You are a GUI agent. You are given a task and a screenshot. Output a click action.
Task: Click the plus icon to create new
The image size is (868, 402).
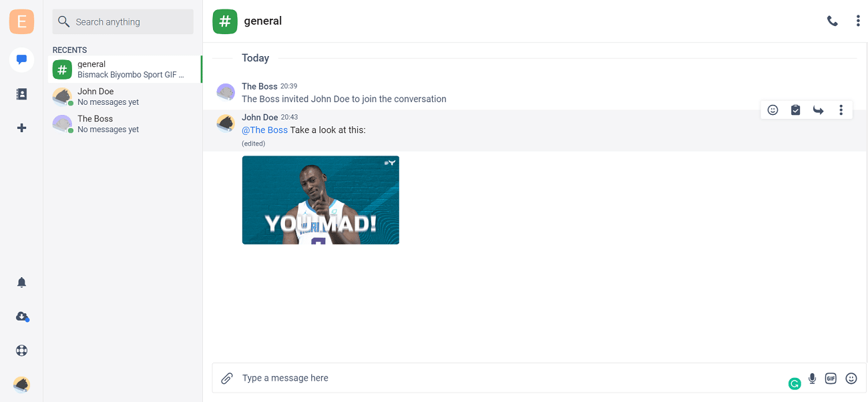21,128
